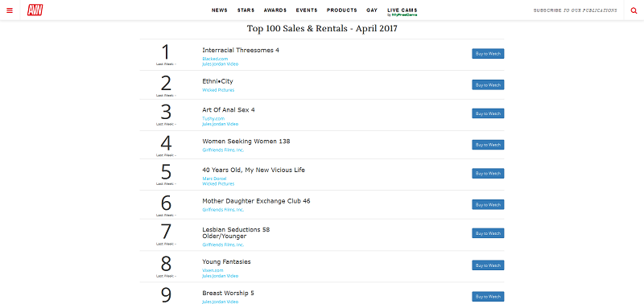Click Buy to Watch for rank 9

click(488, 297)
